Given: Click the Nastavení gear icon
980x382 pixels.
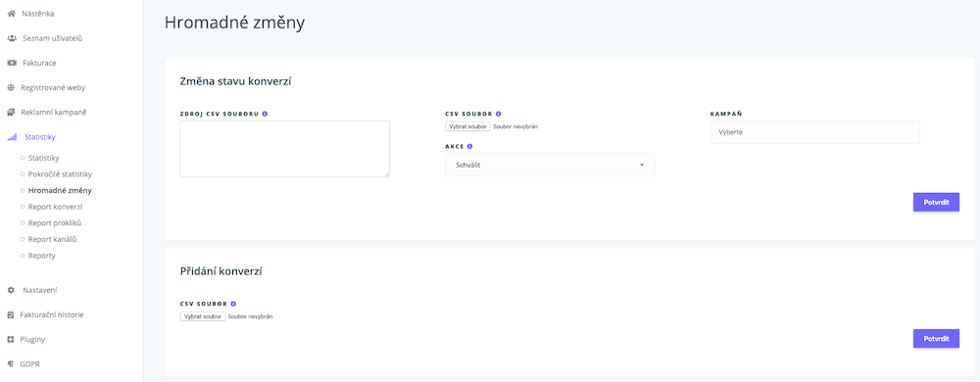Looking at the screenshot, I should tap(11, 290).
